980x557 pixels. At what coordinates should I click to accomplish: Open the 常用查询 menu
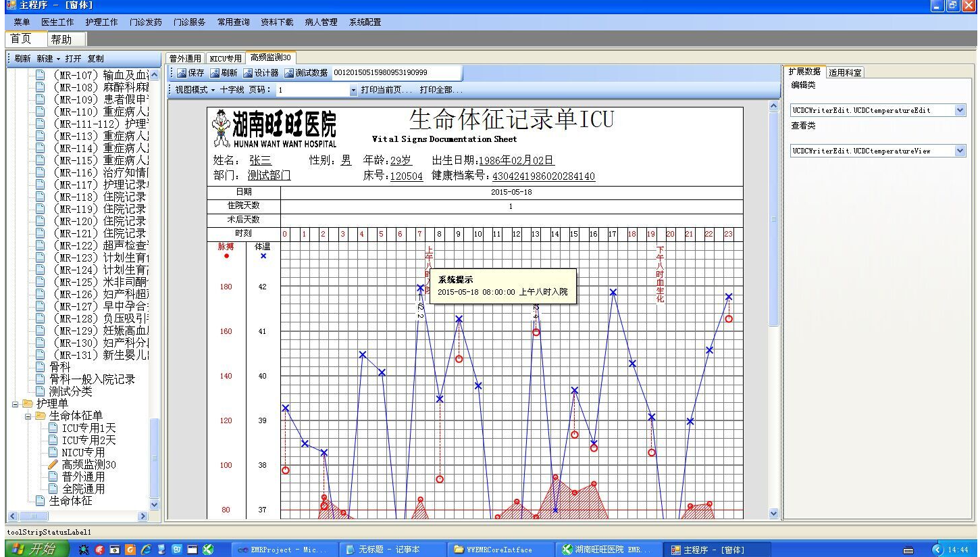point(234,22)
